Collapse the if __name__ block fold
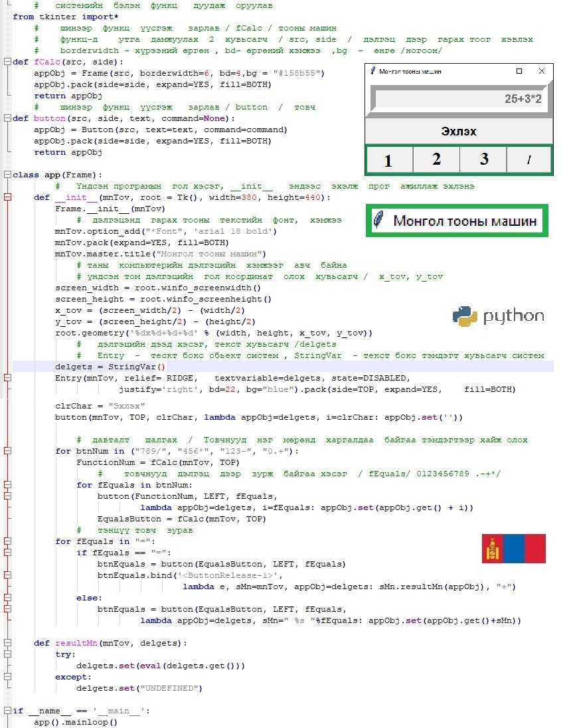The width and height of the screenshot is (571, 728). pyautogui.click(x=8, y=711)
